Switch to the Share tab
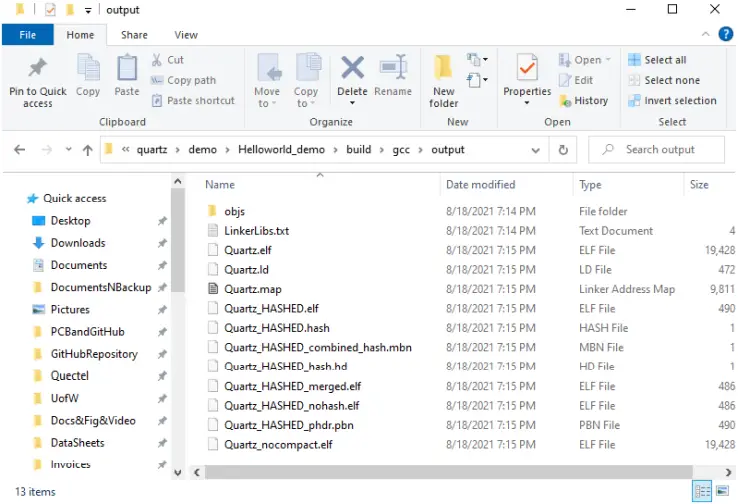740x504 pixels. pyautogui.click(x=134, y=35)
